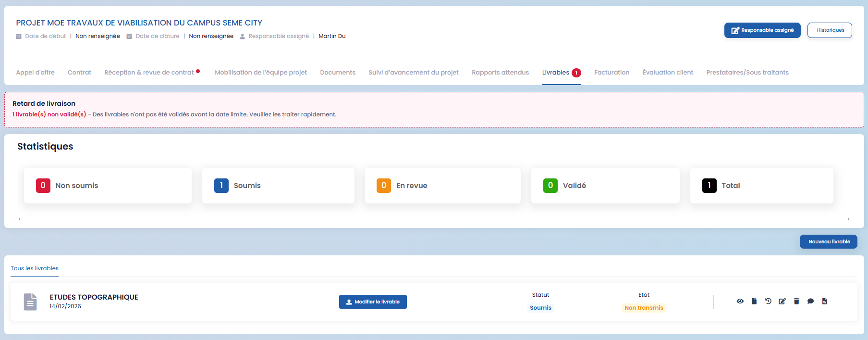Click the eye icon to view the deliverable

(740, 301)
